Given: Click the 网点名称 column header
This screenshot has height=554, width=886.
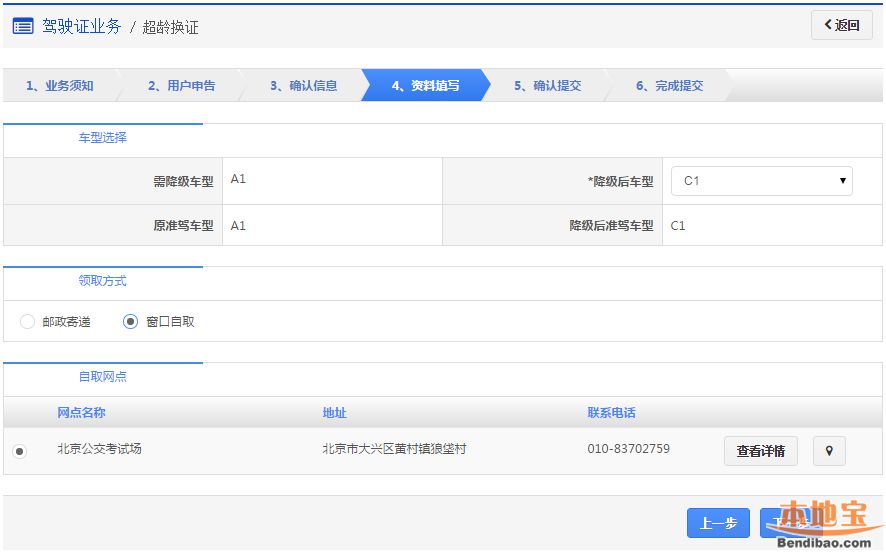Looking at the screenshot, I should tap(81, 413).
